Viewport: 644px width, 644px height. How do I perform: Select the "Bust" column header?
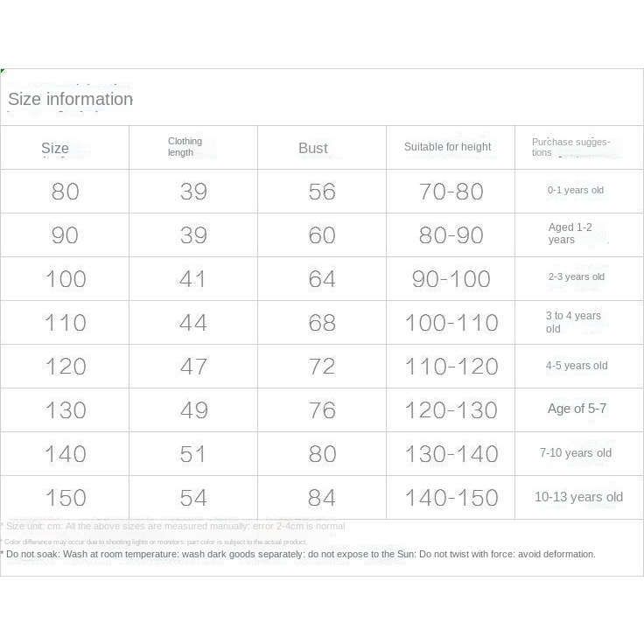[x=313, y=148]
